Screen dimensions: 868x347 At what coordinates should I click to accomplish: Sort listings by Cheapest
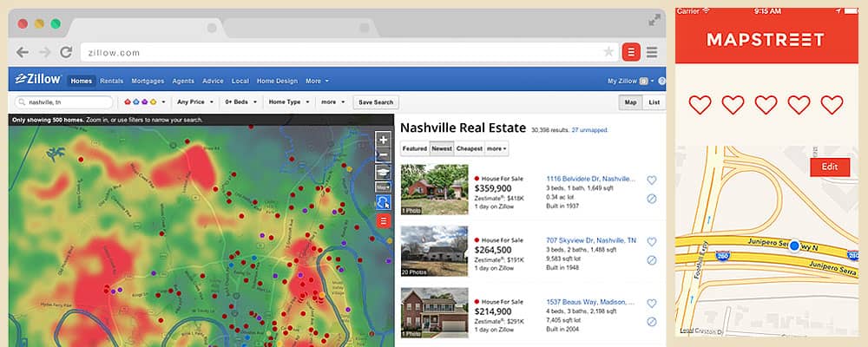tap(470, 148)
